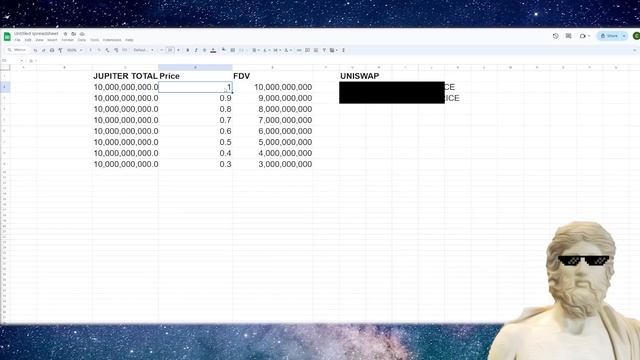640x360 pixels.
Task: Select the FDV header cell
Action: [x=273, y=76]
